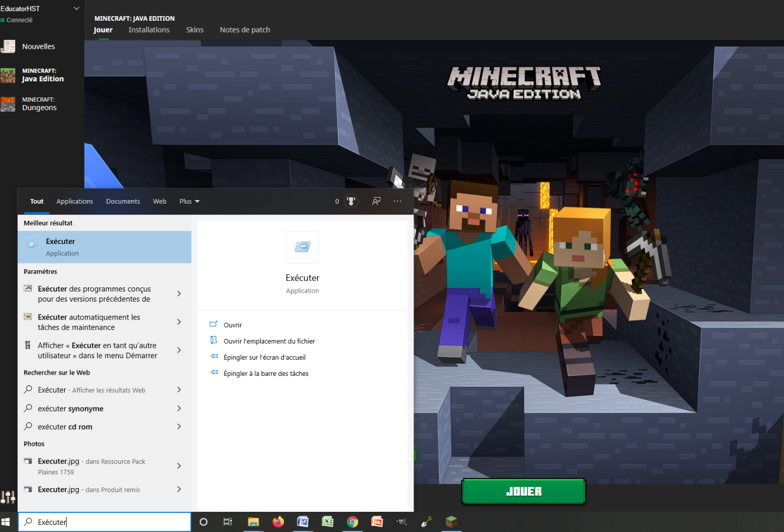Open orange EC app on taskbar
784x532 pixels.
point(377,522)
